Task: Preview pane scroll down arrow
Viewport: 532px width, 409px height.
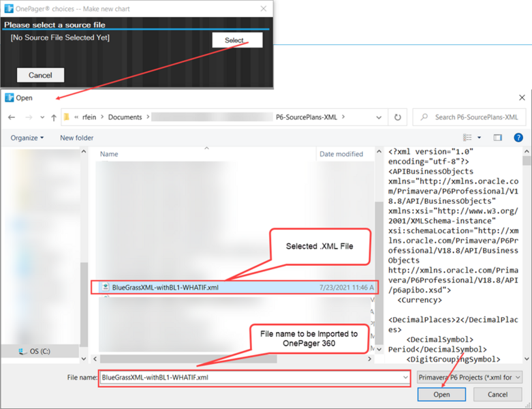Action: pos(527,359)
